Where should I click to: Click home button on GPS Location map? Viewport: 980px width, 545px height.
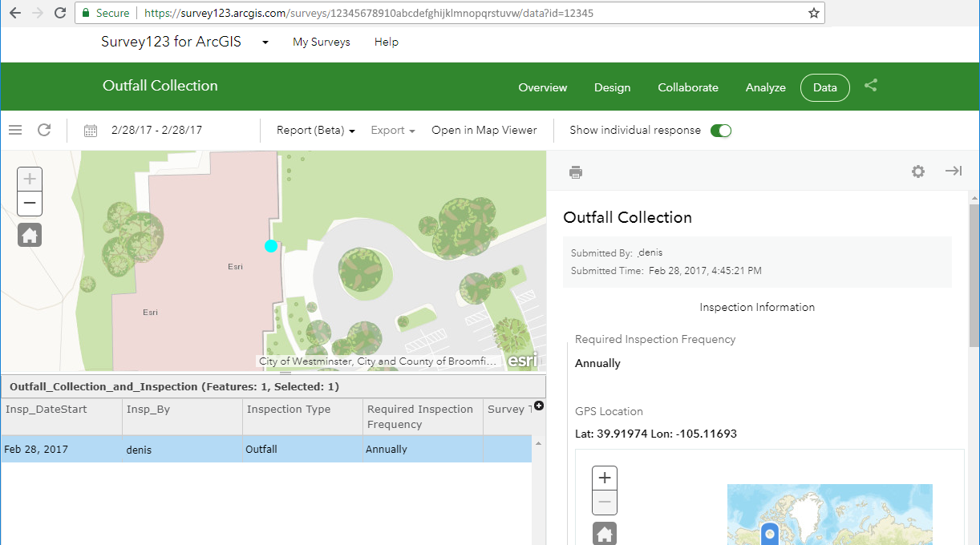click(605, 534)
